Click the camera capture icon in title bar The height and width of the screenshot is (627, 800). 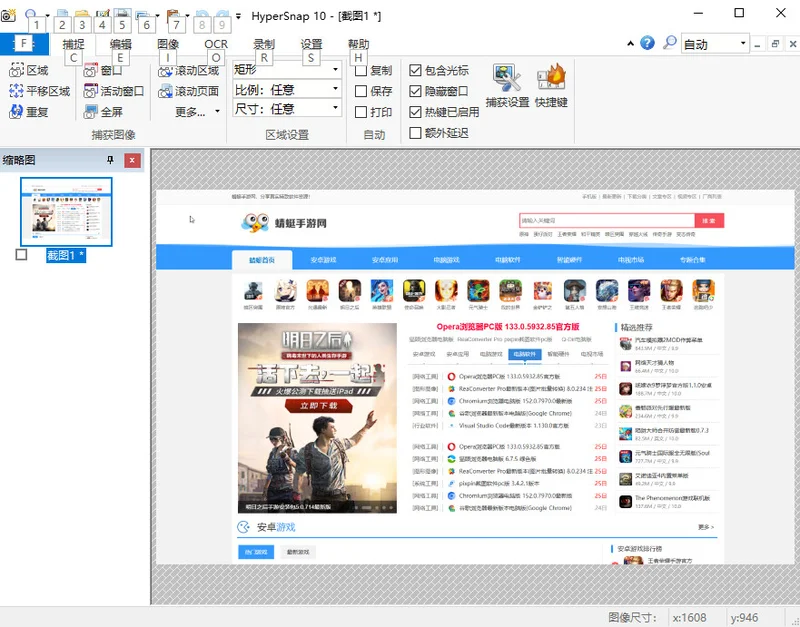pos(8,15)
